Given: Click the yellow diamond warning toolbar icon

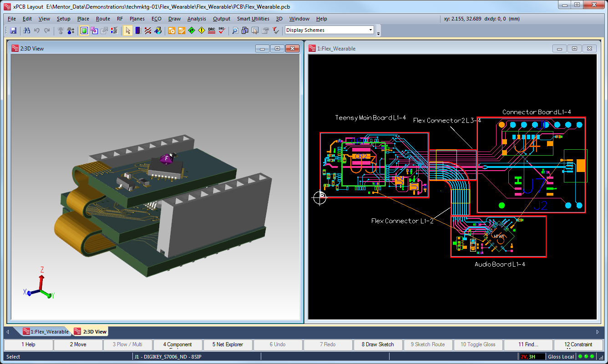Looking at the screenshot, I should click(201, 30).
